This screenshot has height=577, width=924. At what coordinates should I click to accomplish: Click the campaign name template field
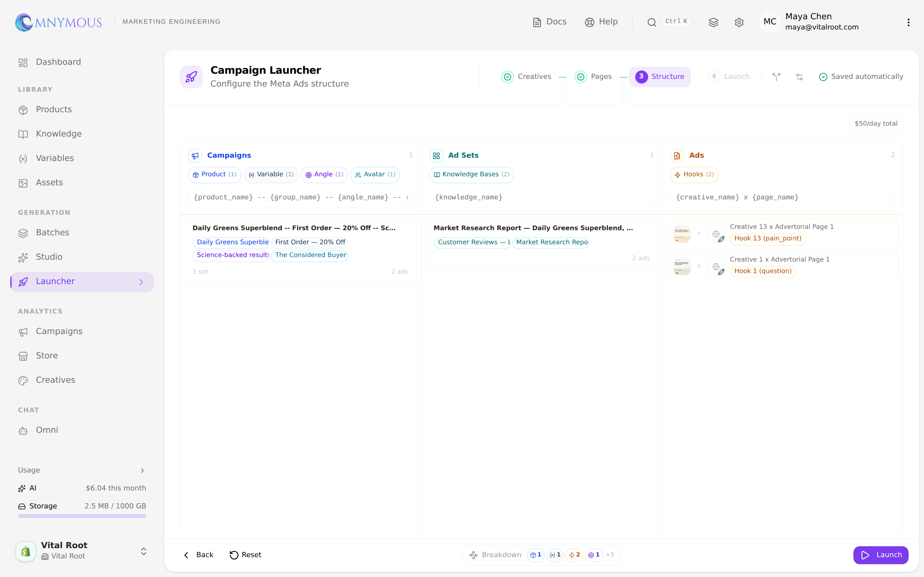point(301,197)
